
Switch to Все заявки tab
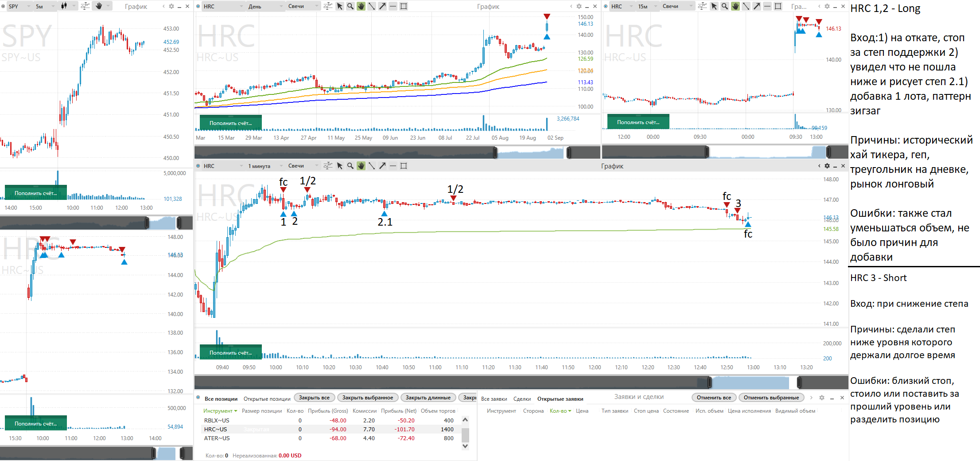click(x=494, y=398)
